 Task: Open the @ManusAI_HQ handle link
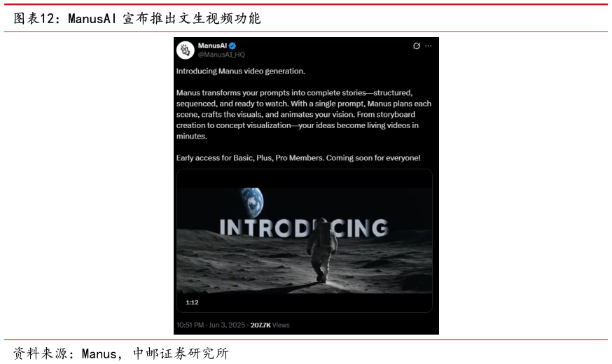click(221, 55)
